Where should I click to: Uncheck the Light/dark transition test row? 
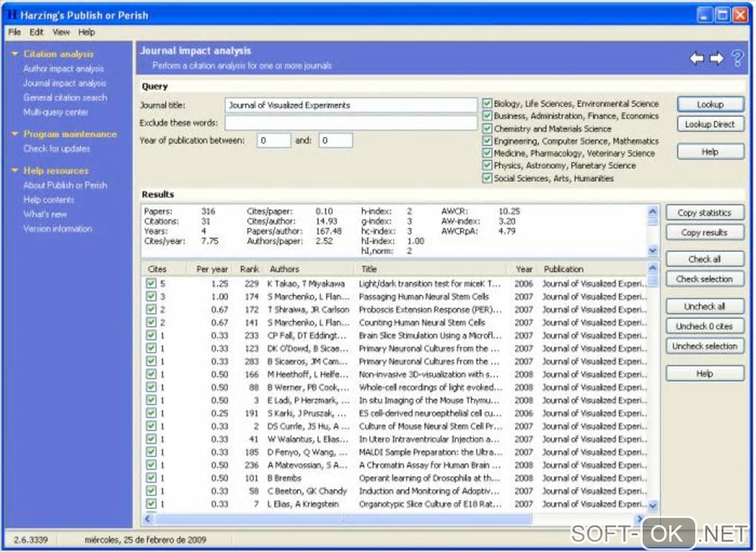click(151, 284)
